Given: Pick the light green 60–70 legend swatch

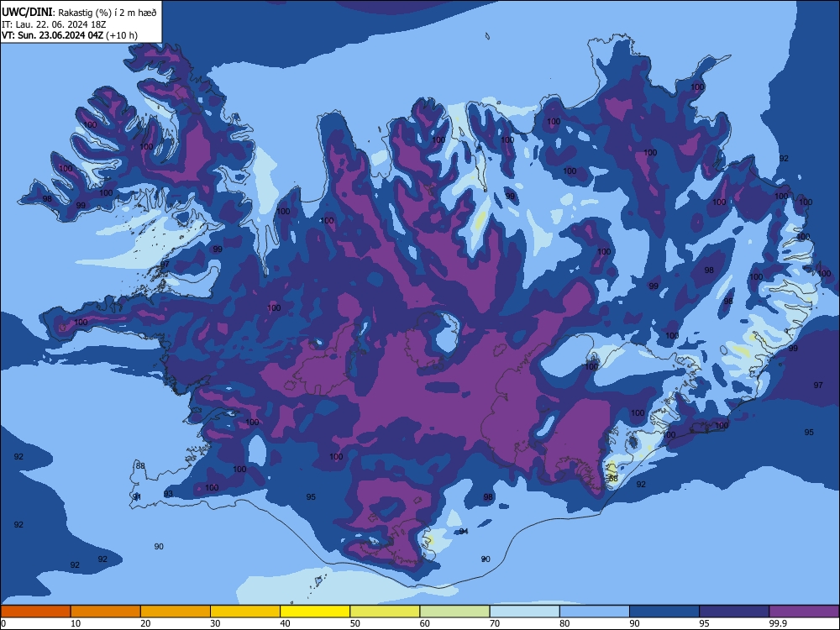Looking at the screenshot, I should 454,612.
